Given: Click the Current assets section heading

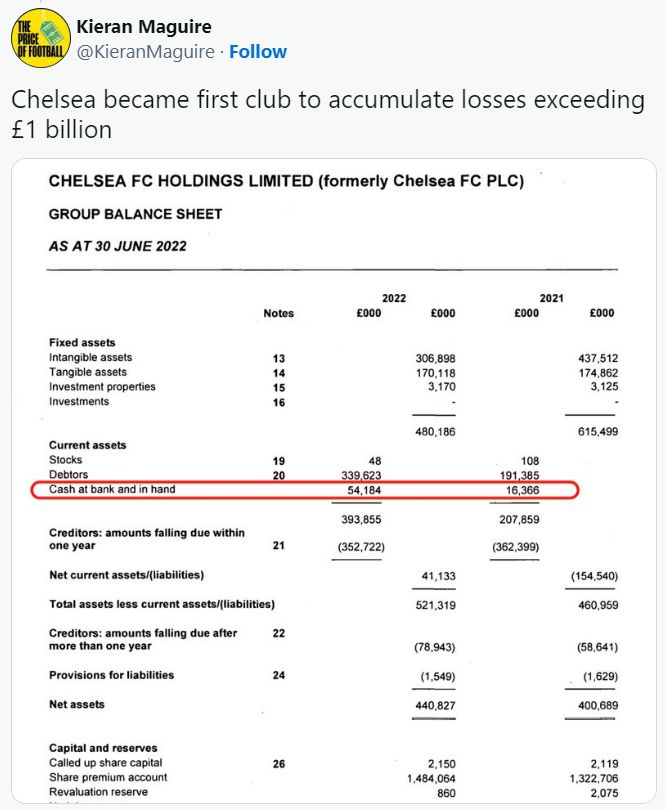Looking at the screenshot, I should [x=88, y=445].
